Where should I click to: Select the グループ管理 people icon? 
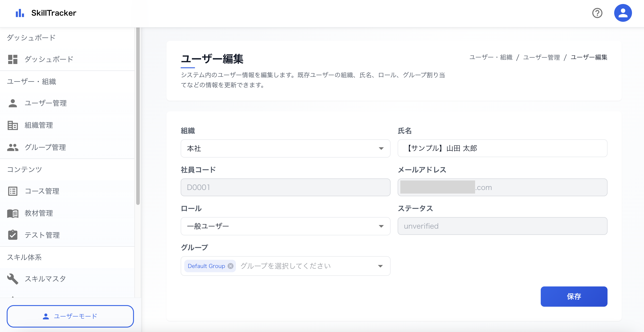click(x=13, y=147)
